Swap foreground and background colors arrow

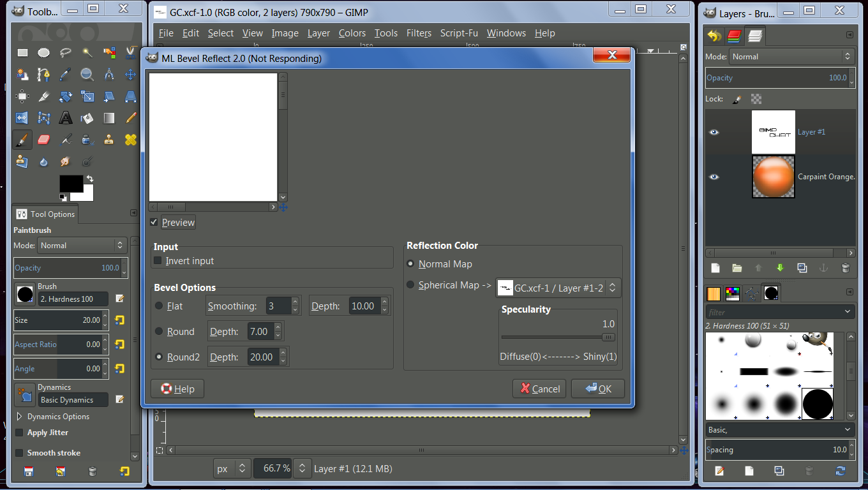(x=90, y=179)
